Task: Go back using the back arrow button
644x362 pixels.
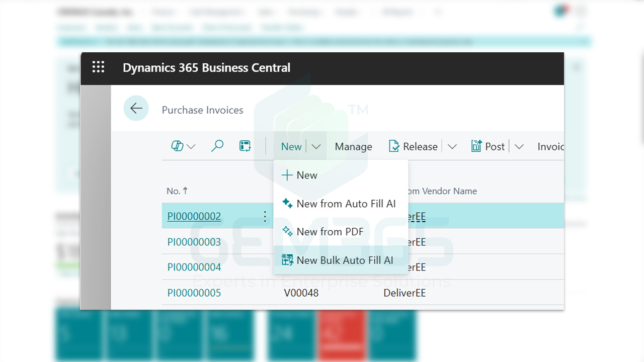Action: tap(136, 108)
